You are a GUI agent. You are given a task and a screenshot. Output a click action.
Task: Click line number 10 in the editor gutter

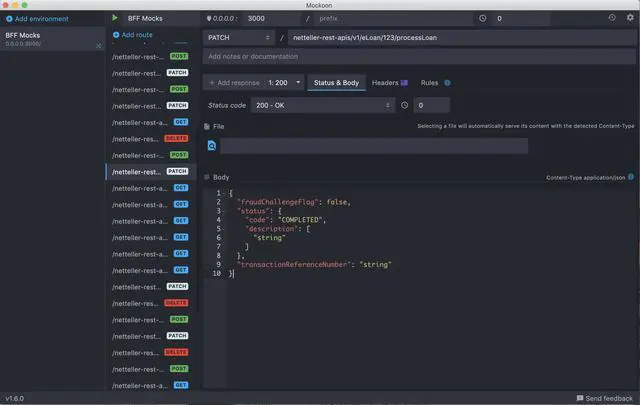tap(217, 274)
